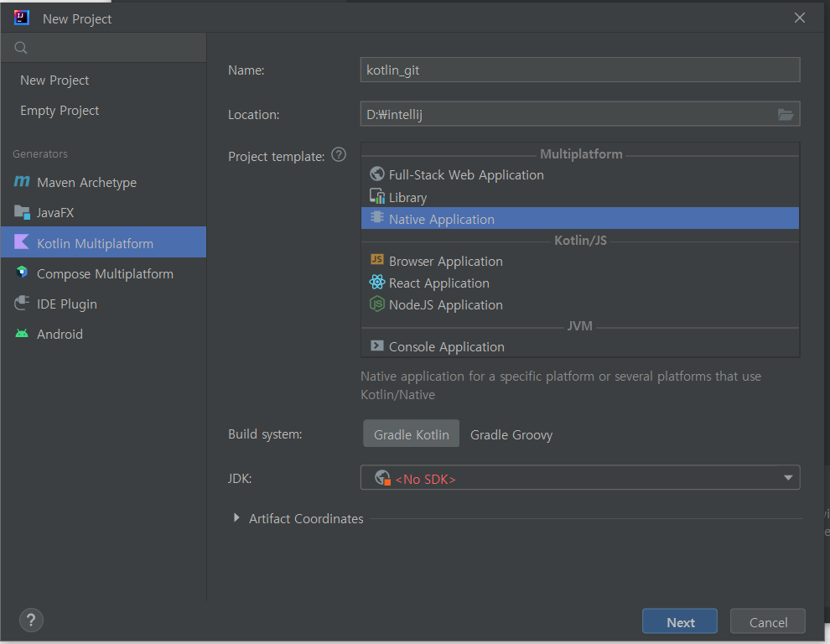Click the Location browse folder icon

[786, 114]
